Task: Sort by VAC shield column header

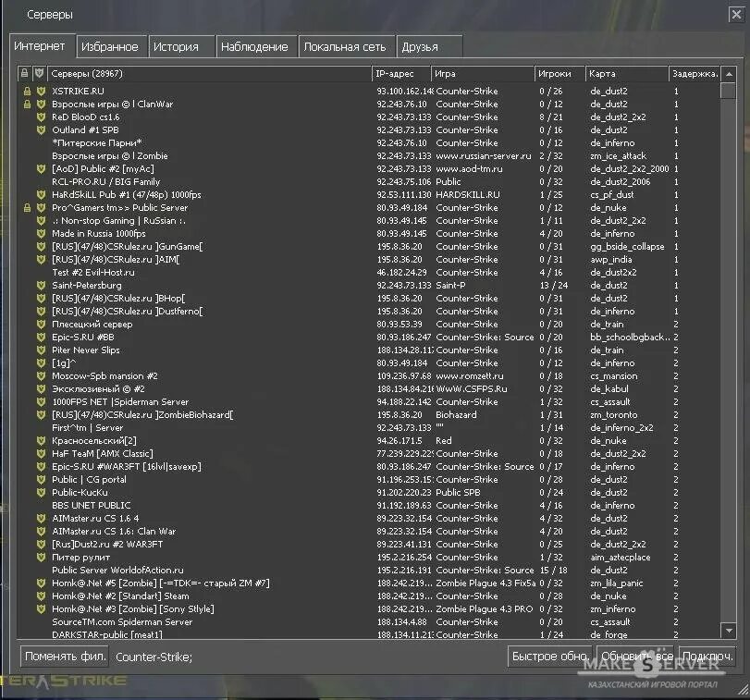Action: click(39, 74)
